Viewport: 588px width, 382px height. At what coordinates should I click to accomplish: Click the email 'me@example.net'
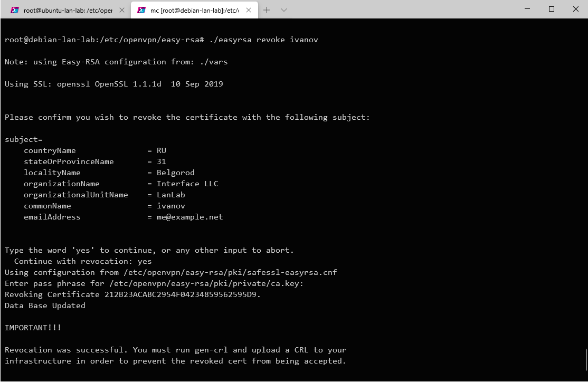pos(189,217)
